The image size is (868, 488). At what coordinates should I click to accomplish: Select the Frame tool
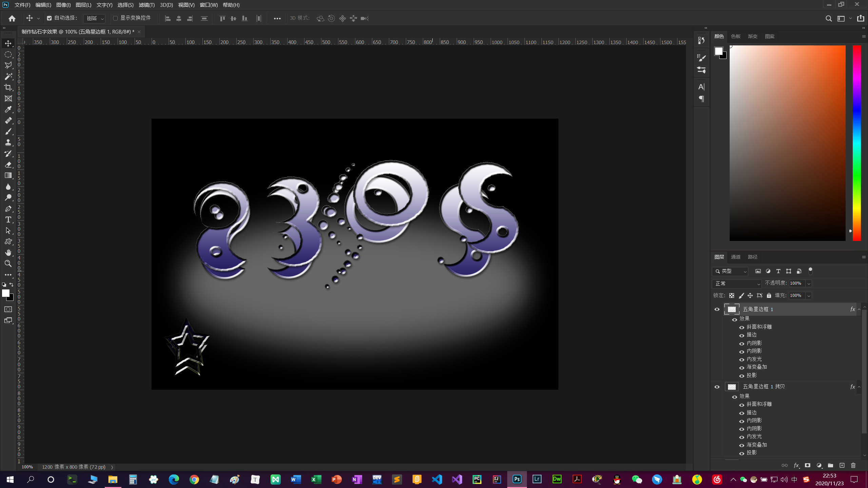coord(8,98)
